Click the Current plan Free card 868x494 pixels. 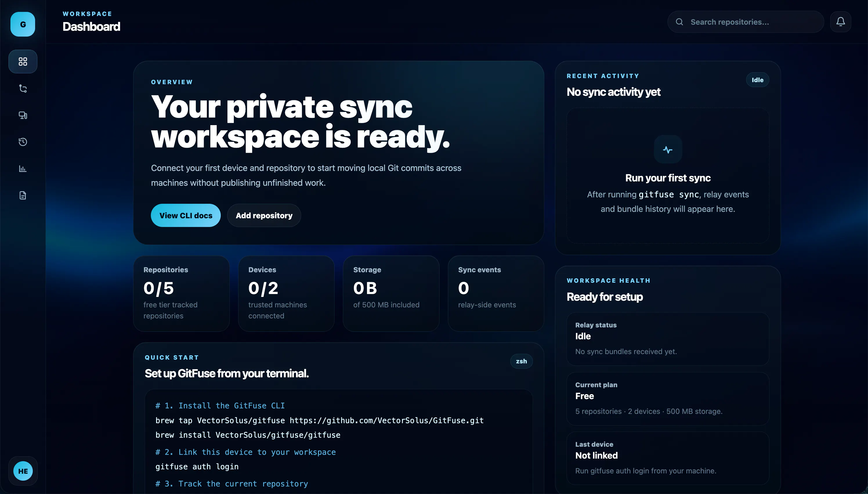pyautogui.click(x=668, y=399)
